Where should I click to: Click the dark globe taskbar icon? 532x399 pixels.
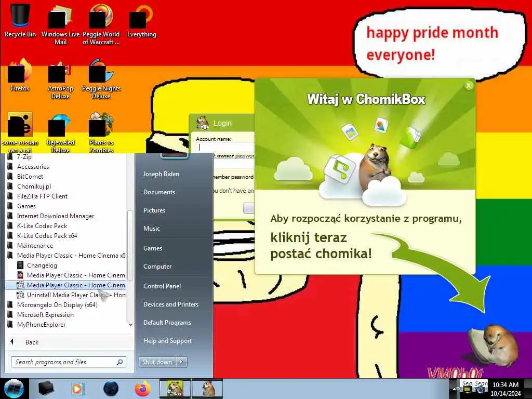pos(111,389)
